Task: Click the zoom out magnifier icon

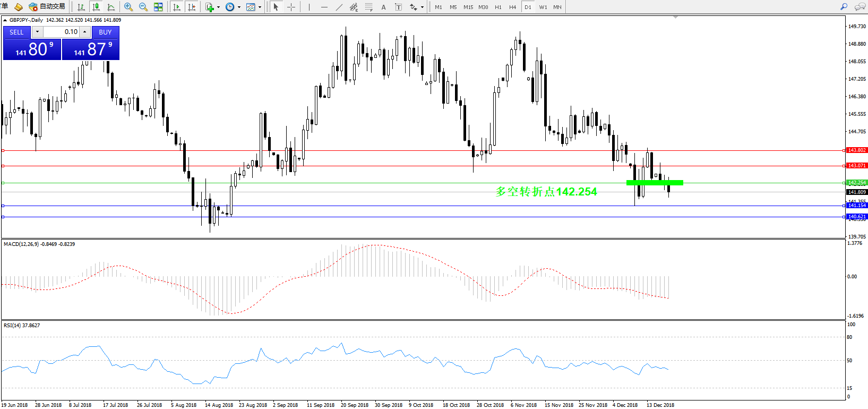Action: pyautogui.click(x=143, y=7)
